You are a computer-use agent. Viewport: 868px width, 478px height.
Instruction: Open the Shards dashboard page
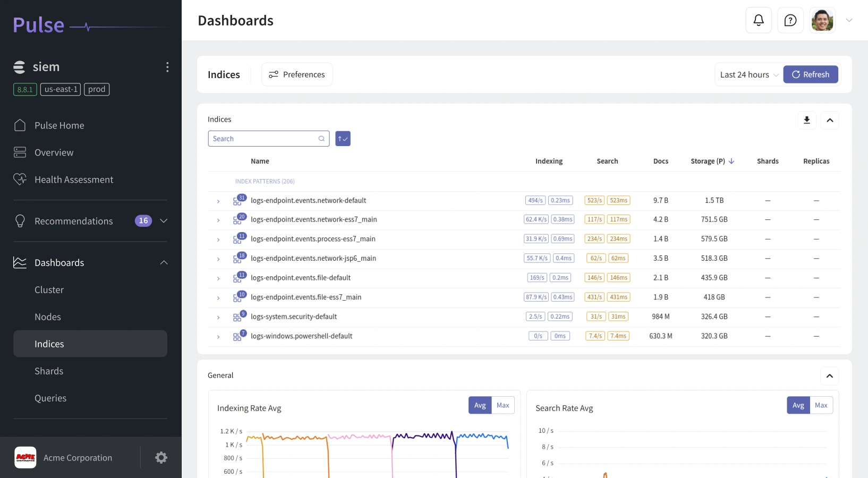[49, 371]
